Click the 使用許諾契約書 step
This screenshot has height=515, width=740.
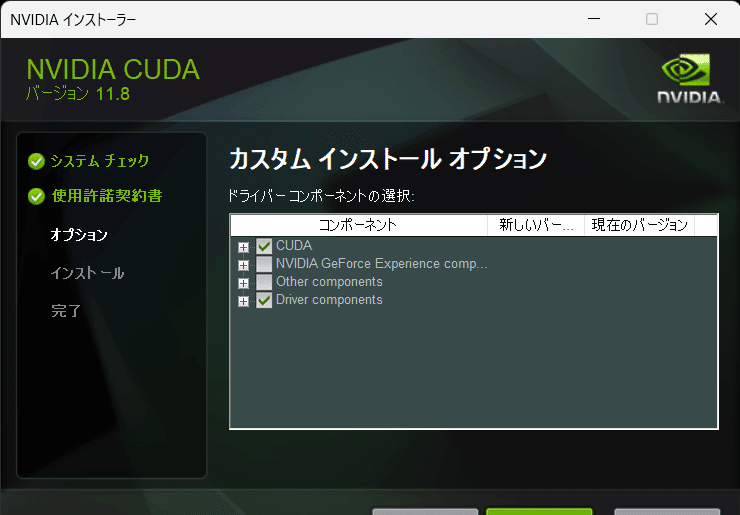coord(107,196)
